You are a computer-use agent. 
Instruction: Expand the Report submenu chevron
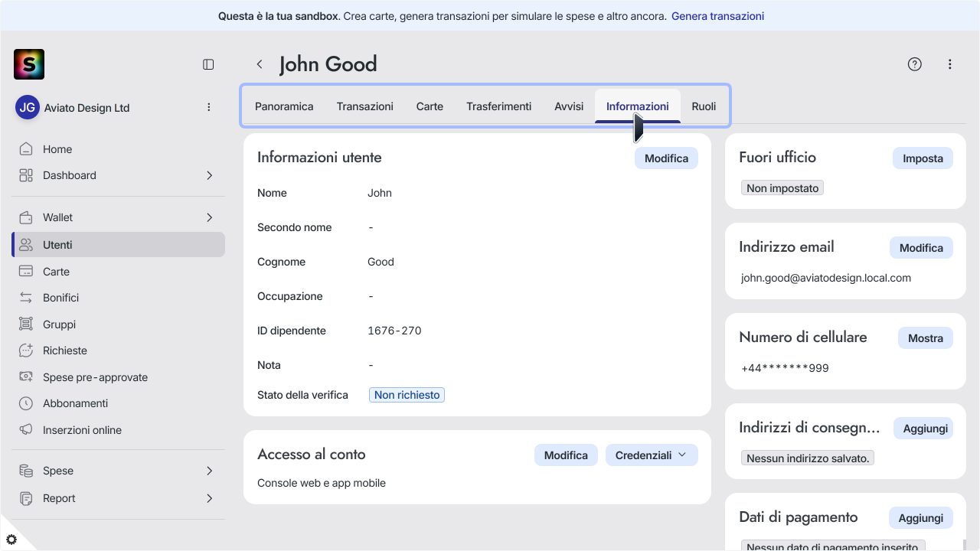click(210, 498)
